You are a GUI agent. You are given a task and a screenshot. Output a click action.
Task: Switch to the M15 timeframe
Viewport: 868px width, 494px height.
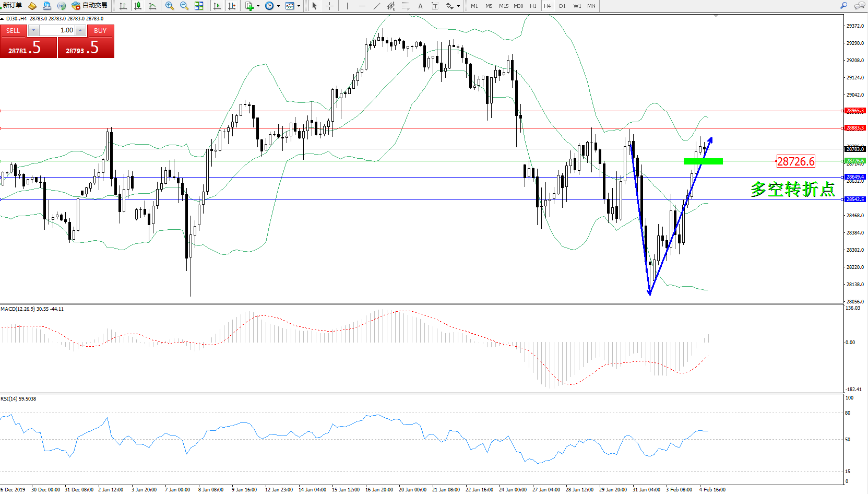(503, 6)
